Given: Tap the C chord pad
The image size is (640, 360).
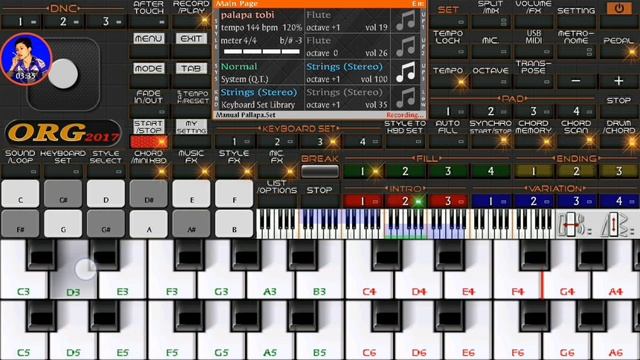Looking at the screenshot, I should pos(20,193).
